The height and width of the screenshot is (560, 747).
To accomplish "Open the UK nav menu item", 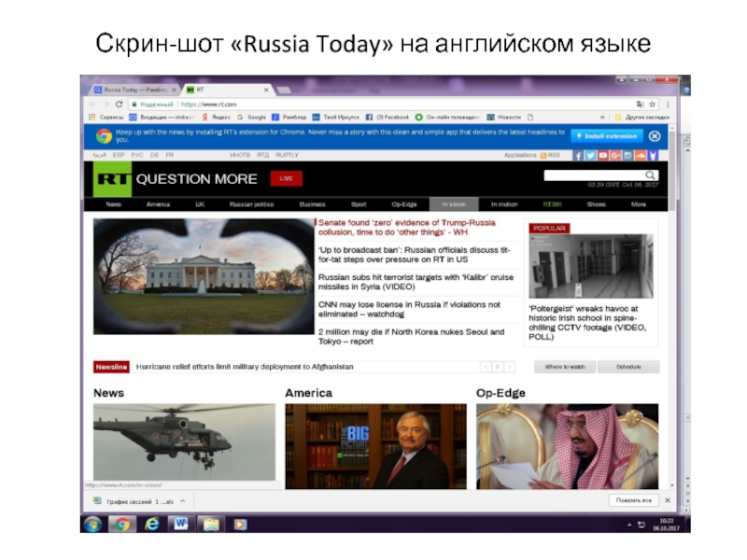I will point(200,204).
